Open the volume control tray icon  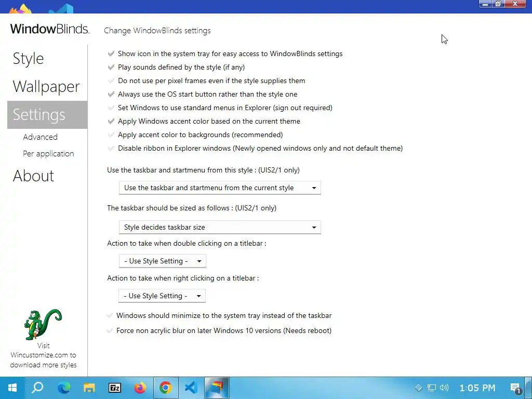[444, 388]
